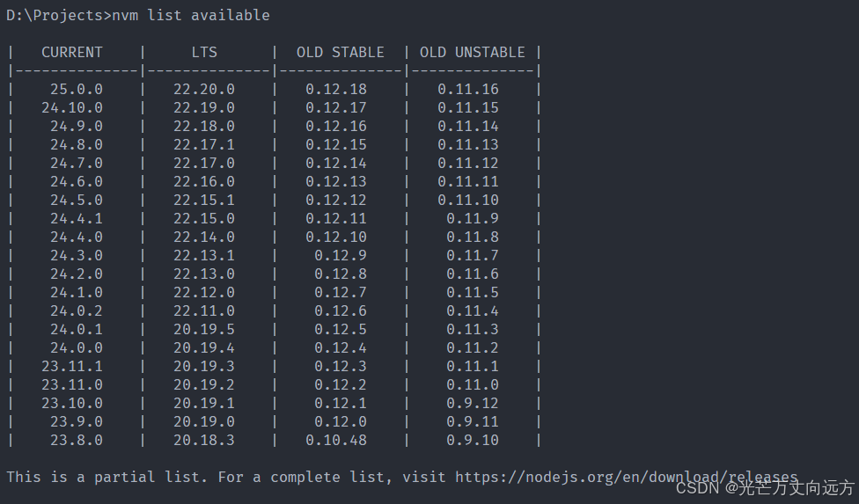Select LTS version 22.11.0
Viewport: 859px width, 504px height.
(x=204, y=310)
